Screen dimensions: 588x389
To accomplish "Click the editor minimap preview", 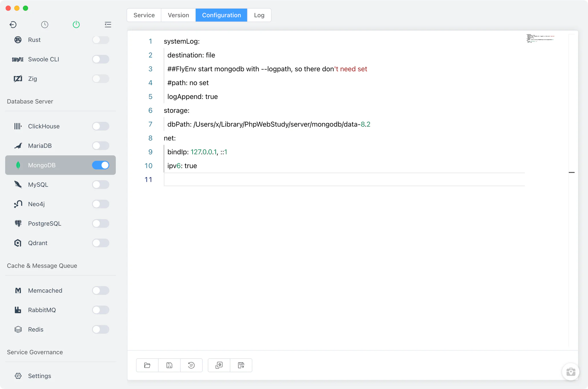I will [x=540, y=38].
